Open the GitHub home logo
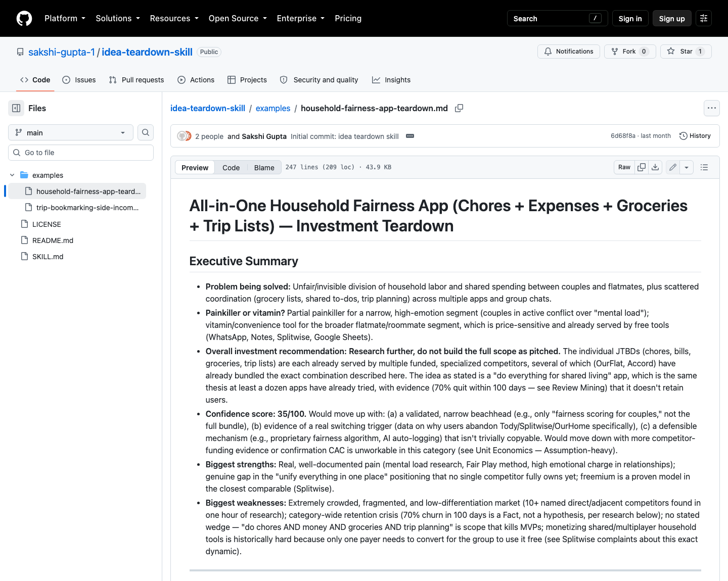Screen dimensions: 728x581 coord(24,18)
